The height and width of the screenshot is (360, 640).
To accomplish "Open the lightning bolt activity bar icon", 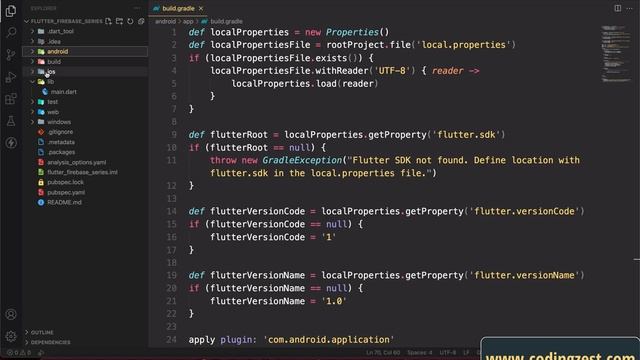I will (11, 143).
